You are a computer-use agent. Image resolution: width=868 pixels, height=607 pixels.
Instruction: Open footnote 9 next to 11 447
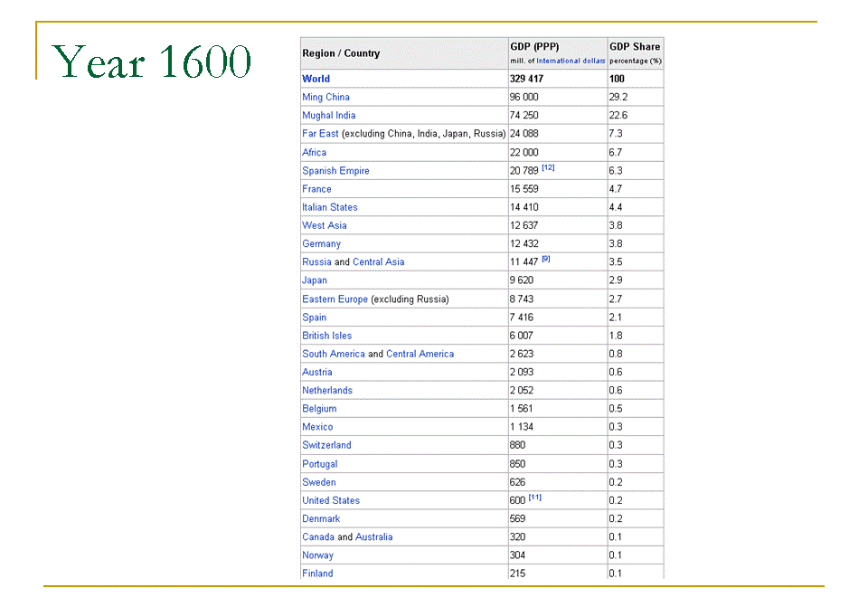point(546,260)
